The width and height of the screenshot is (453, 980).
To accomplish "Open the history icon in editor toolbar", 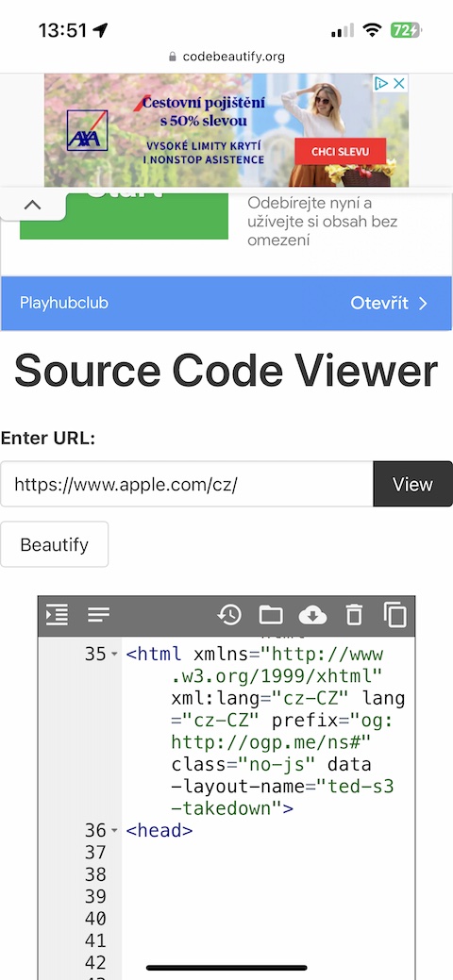I will tap(229, 615).
